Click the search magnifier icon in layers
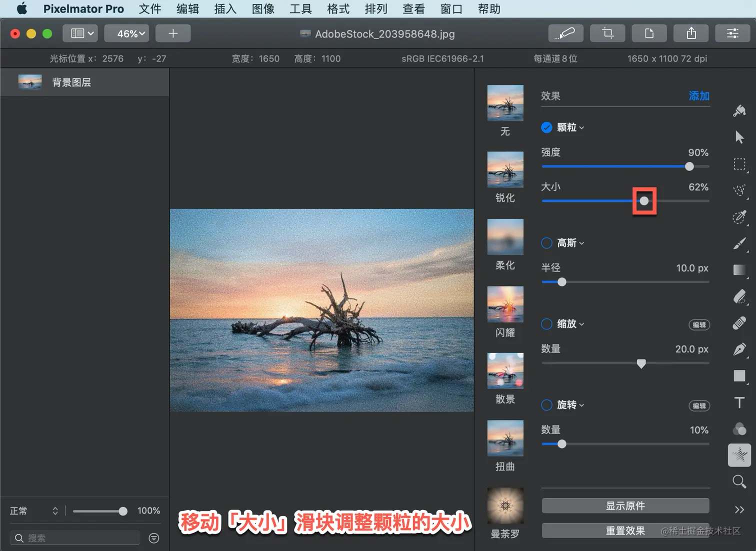Image resolution: width=756 pixels, height=551 pixels. tap(19, 538)
